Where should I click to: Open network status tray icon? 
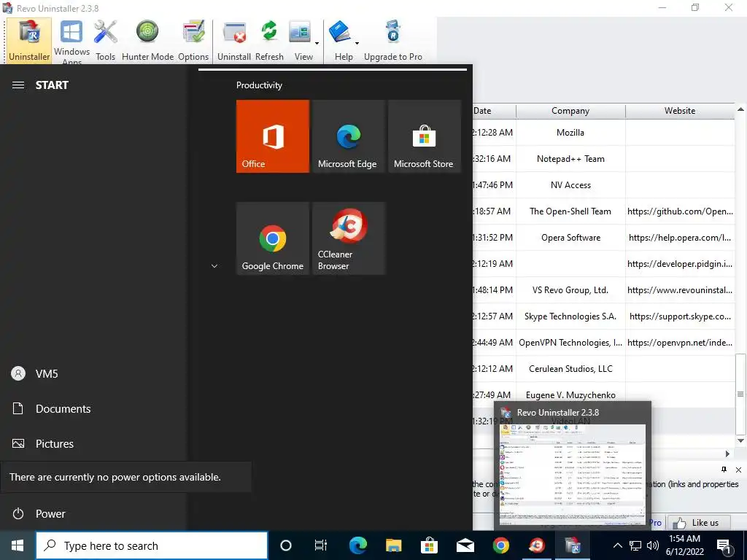(x=635, y=545)
